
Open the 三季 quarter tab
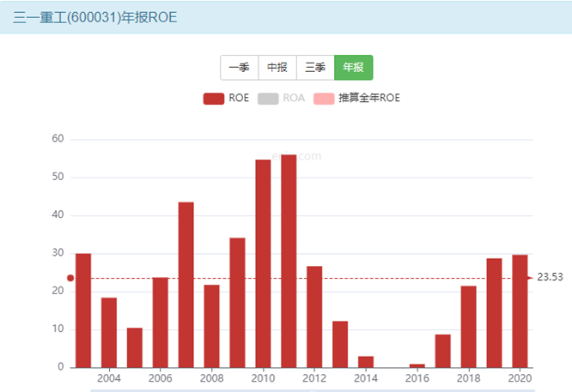pyautogui.click(x=315, y=68)
